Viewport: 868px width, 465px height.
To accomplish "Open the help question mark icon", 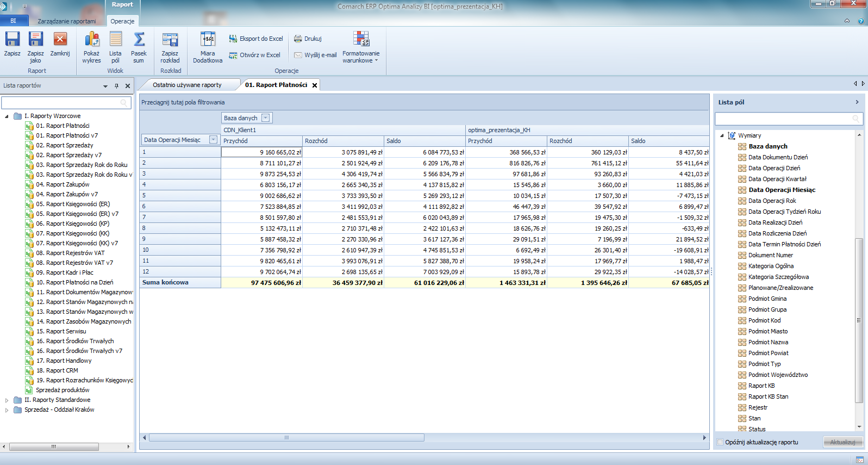I will pyautogui.click(x=861, y=21).
